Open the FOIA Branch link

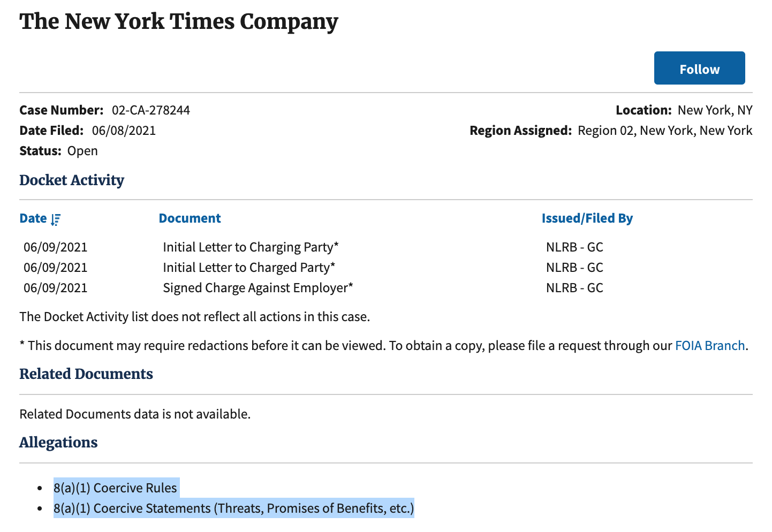coord(710,346)
